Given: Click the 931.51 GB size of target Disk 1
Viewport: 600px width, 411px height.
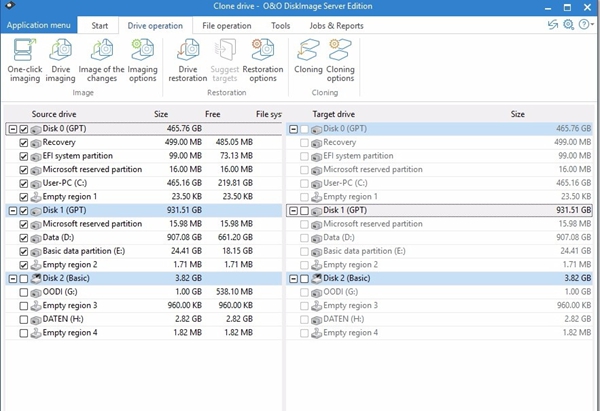Looking at the screenshot, I should pyautogui.click(x=573, y=210).
